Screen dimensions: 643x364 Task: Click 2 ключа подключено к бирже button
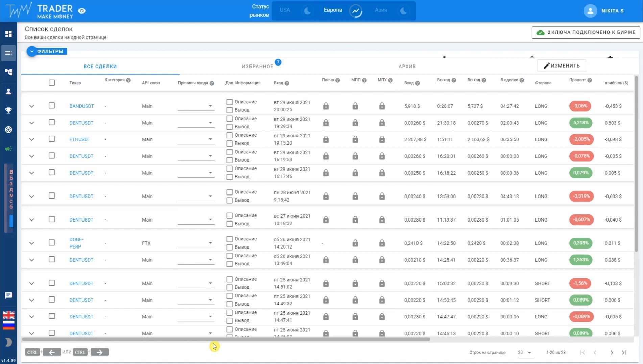click(x=586, y=32)
